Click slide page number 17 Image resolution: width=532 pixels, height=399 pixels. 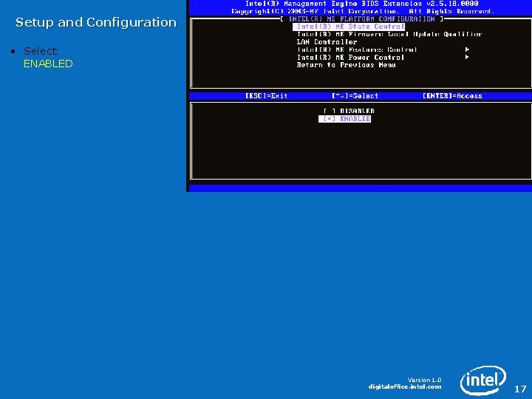(520, 389)
